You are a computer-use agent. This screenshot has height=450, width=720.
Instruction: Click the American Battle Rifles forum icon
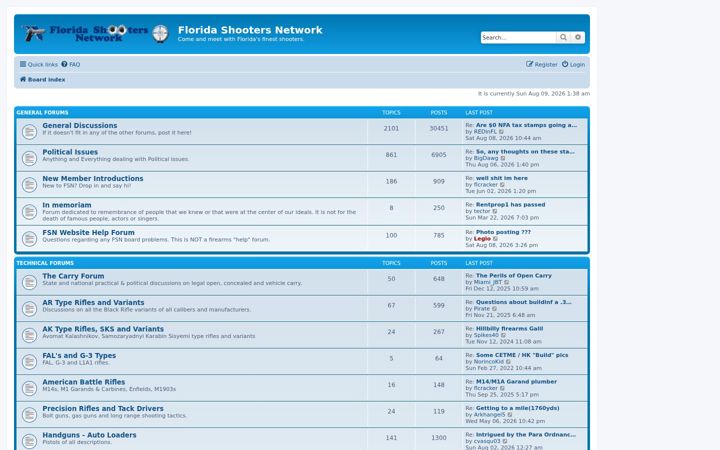(29, 388)
